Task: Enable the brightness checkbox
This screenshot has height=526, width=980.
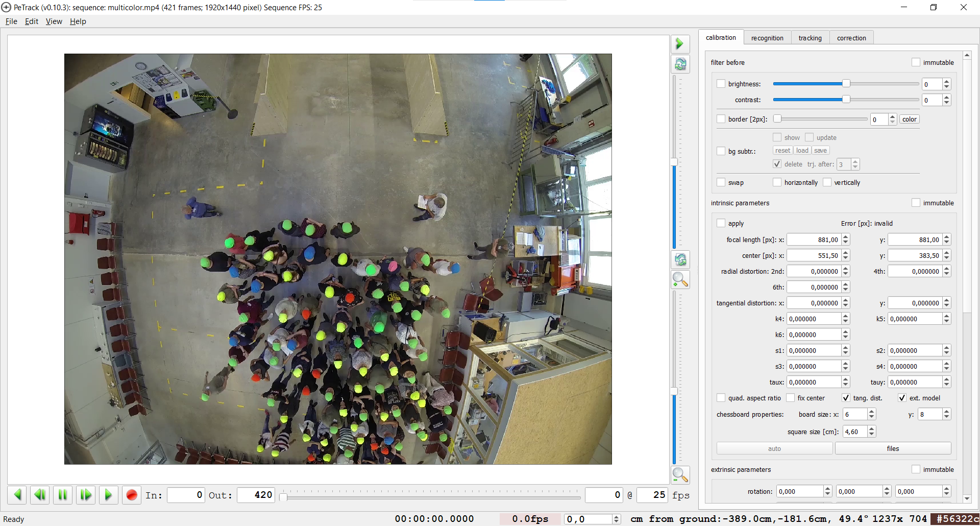Action: click(721, 84)
